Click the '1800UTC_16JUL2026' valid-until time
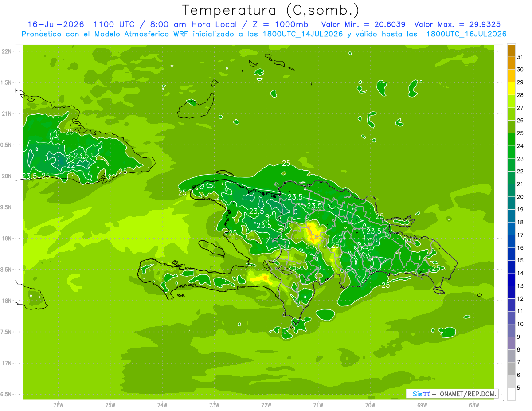The width and height of the screenshot is (532, 411). [x=466, y=34]
